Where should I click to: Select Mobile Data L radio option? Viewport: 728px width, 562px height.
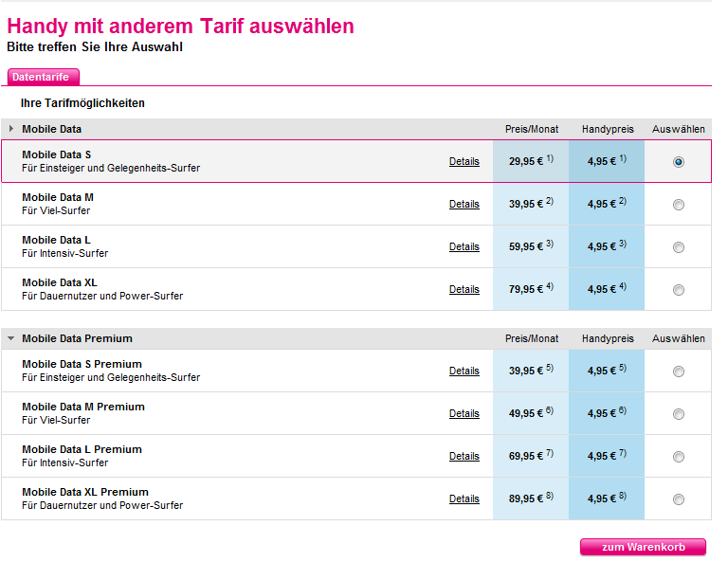coord(679,247)
